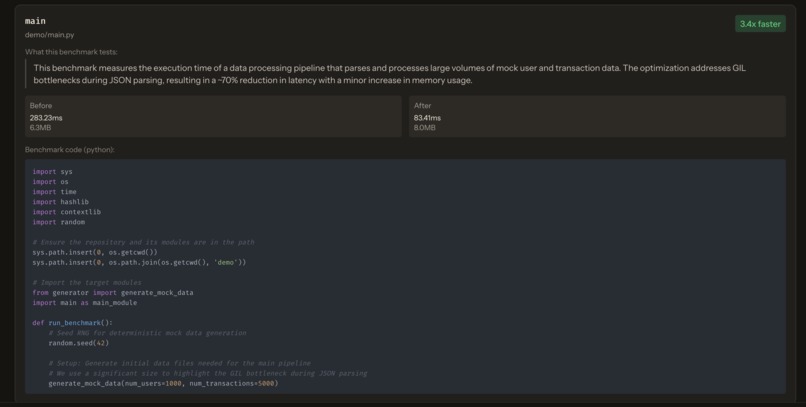
Task: Click the 'Setup: Generate initial data files' comment
Action: (179, 363)
